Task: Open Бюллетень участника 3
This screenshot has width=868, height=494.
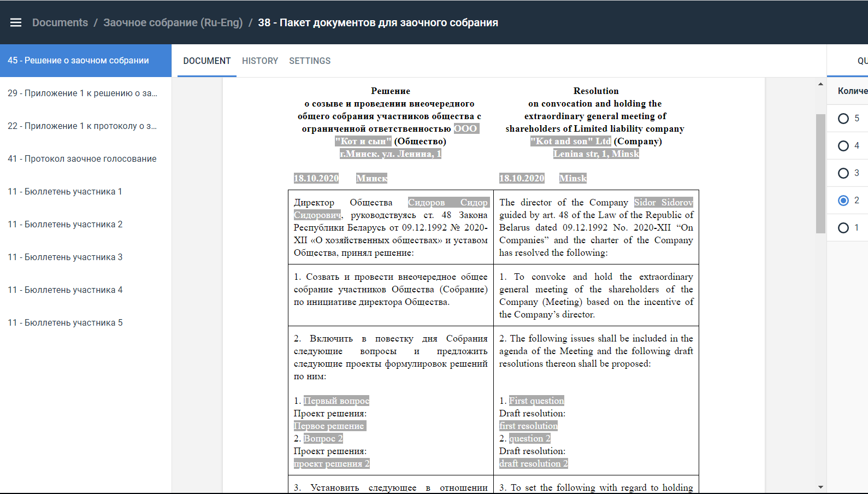Action: pos(65,257)
